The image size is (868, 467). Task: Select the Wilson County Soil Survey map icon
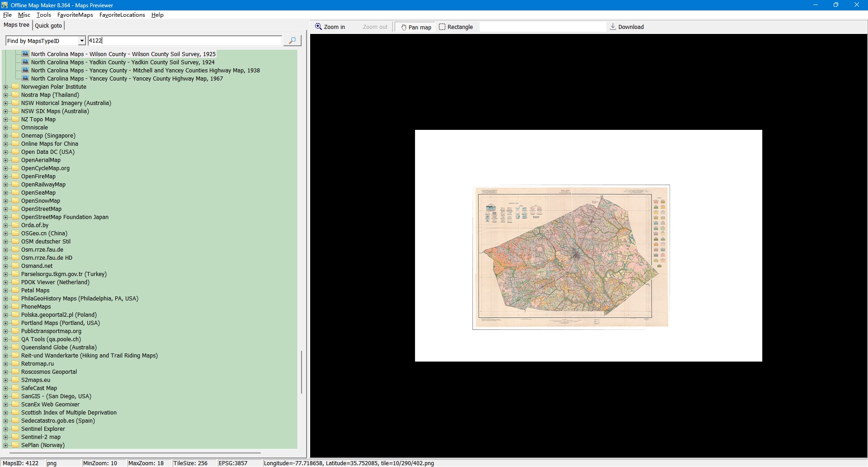pyautogui.click(x=26, y=54)
